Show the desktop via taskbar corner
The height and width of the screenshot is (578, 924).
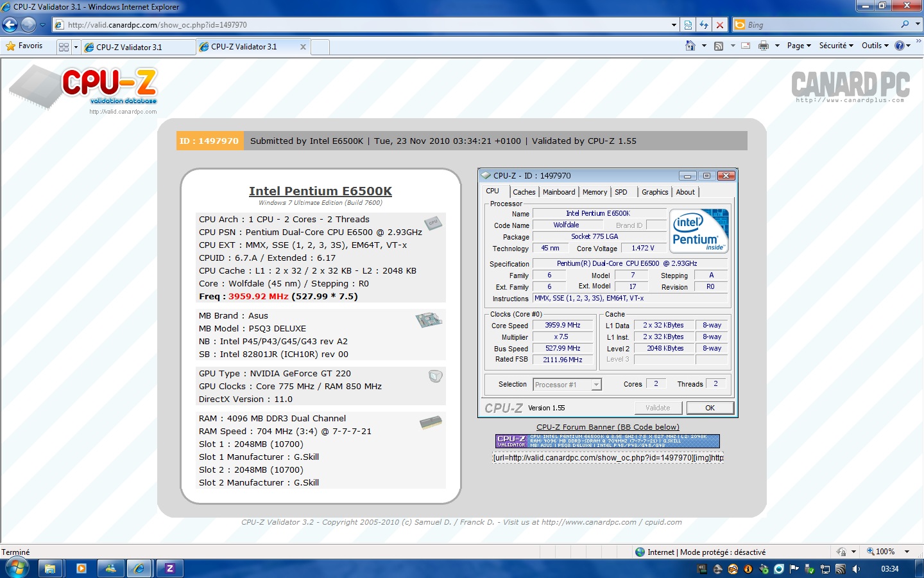[x=918, y=568]
